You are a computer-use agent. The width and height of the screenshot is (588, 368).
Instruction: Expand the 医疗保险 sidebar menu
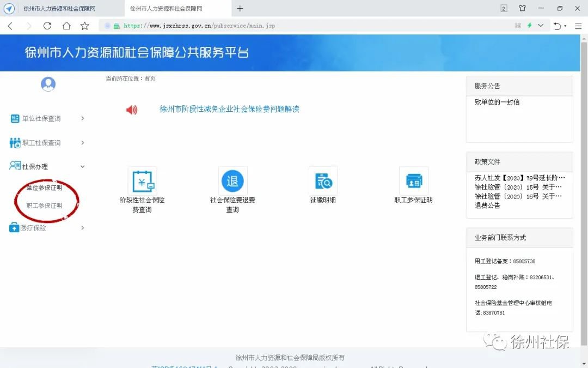[x=47, y=228]
